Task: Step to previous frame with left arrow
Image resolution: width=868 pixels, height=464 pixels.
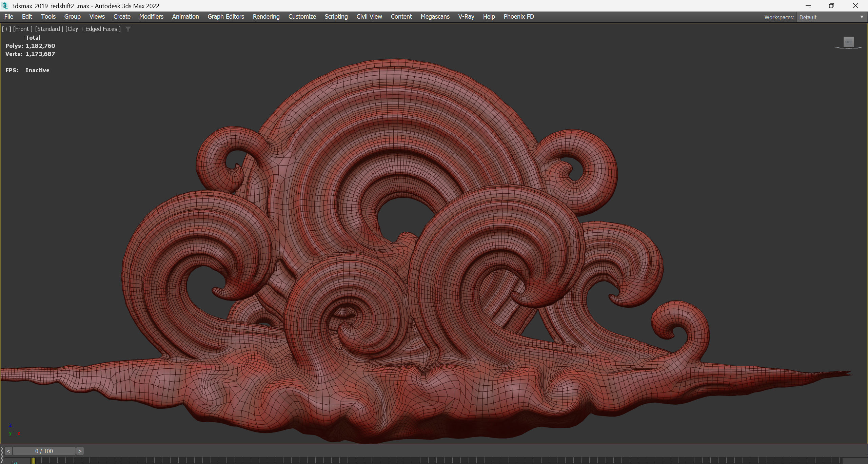Action: [x=8, y=451]
